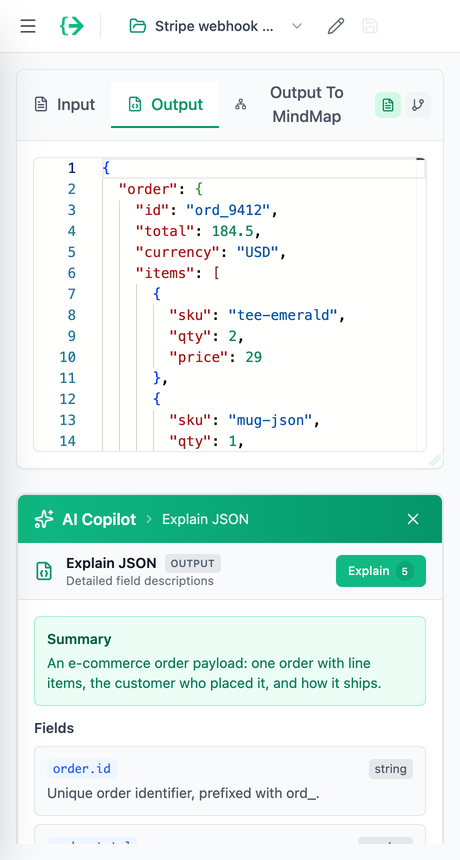Close the AI Copilot panel

coord(413,519)
